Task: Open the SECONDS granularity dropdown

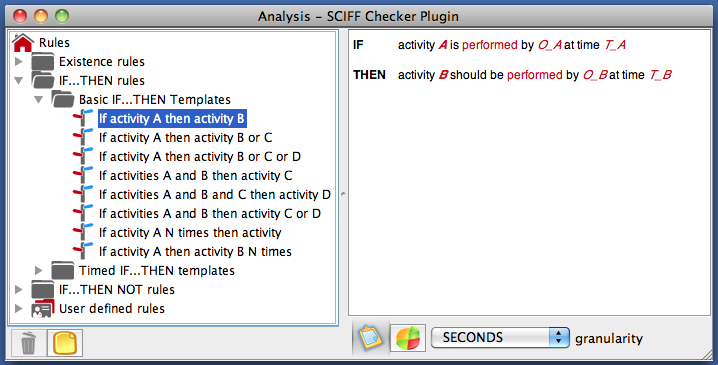Action: (x=500, y=338)
